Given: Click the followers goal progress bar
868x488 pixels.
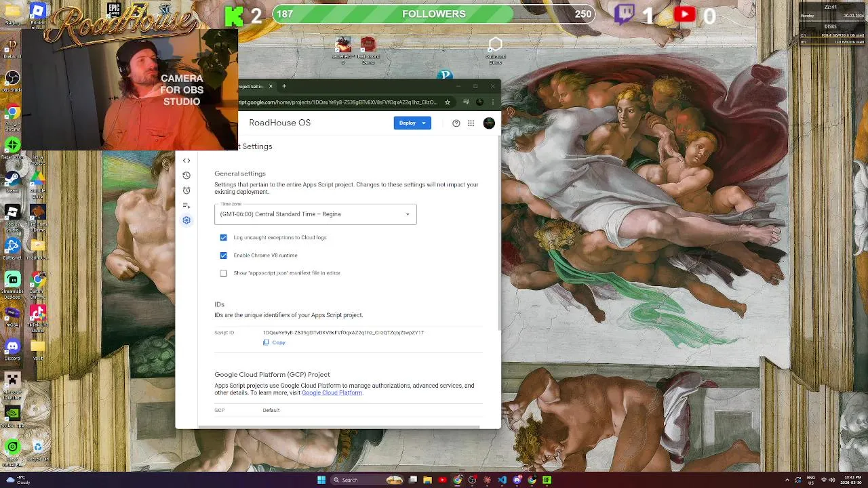Looking at the screenshot, I should [434, 14].
